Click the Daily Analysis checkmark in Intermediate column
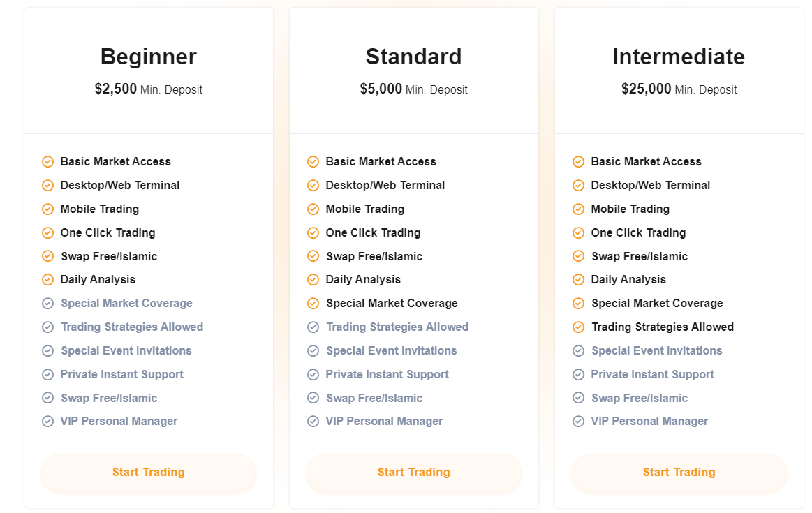This screenshot has height=513, width=812. [x=578, y=279]
